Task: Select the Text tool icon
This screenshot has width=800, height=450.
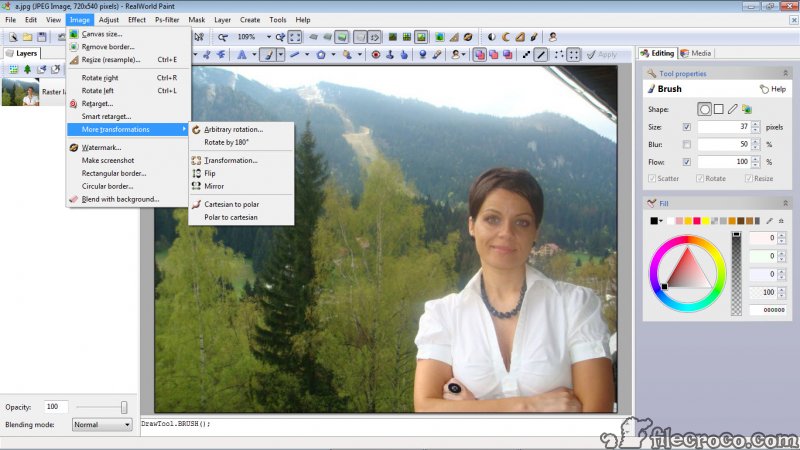Action: pos(242,54)
